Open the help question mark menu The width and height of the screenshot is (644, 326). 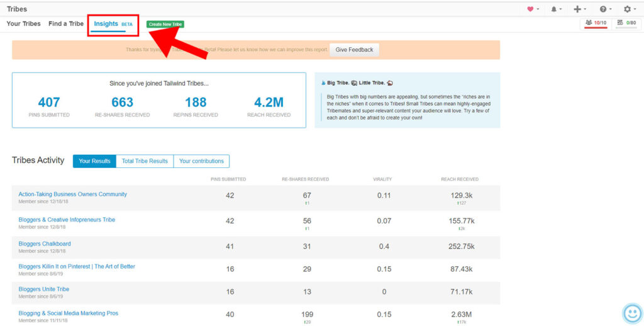pyautogui.click(x=606, y=9)
